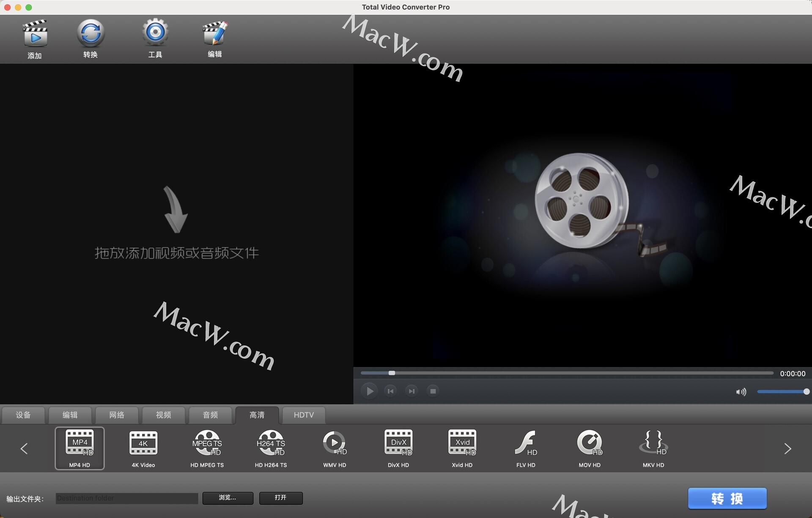Click the film reel preview area
Viewport: 812px width, 518px height.
(582, 215)
